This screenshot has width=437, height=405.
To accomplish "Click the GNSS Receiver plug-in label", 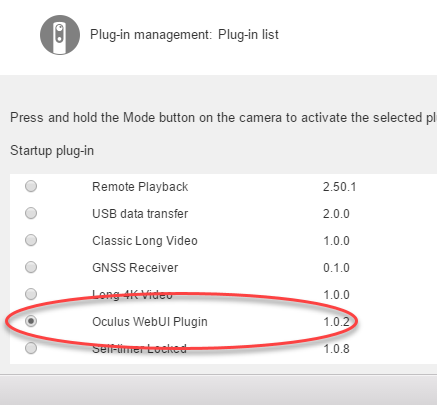I will [x=135, y=268].
